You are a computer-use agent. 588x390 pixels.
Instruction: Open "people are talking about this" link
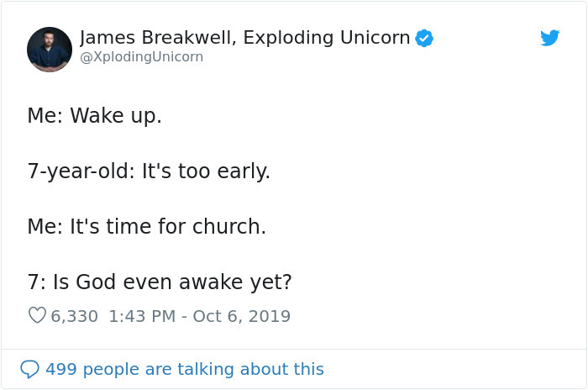204,369
